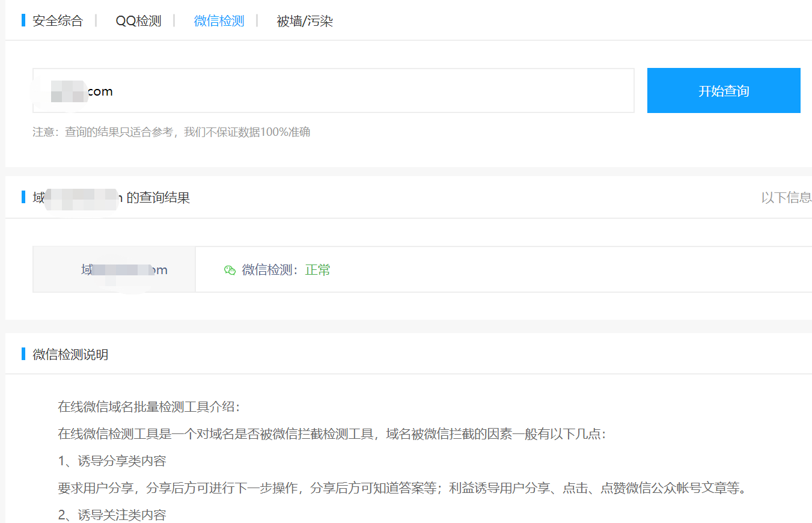This screenshot has width=812, height=523.
Task: Click the 微信检测说明 section heading
Action: tap(70, 354)
